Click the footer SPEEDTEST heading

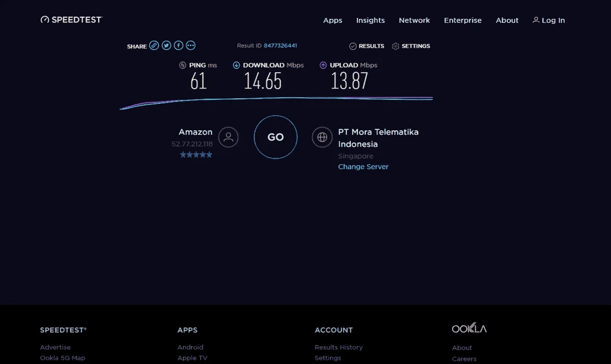pyautogui.click(x=63, y=330)
